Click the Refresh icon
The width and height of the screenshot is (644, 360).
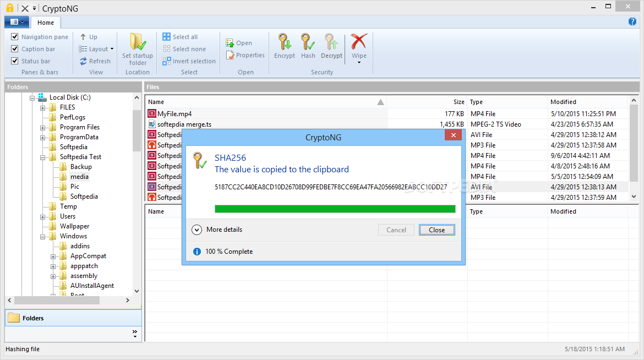pyautogui.click(x=83, y=61)
